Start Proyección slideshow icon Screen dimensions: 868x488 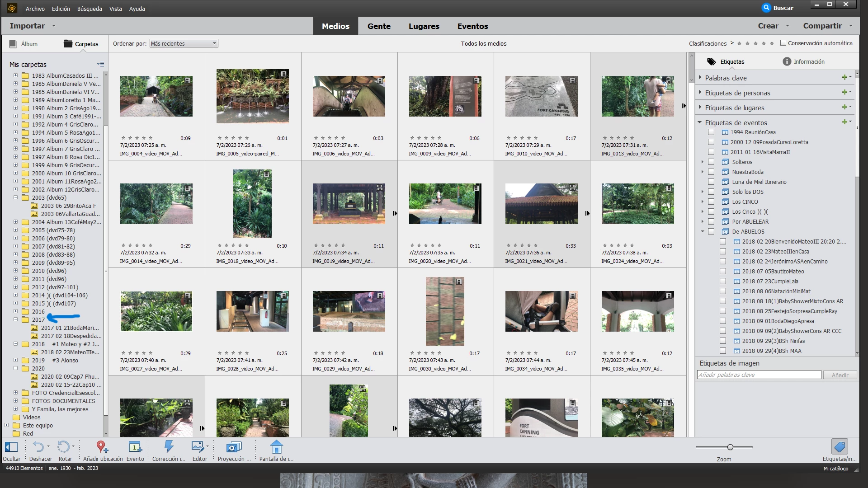click(x=234, y=447)
